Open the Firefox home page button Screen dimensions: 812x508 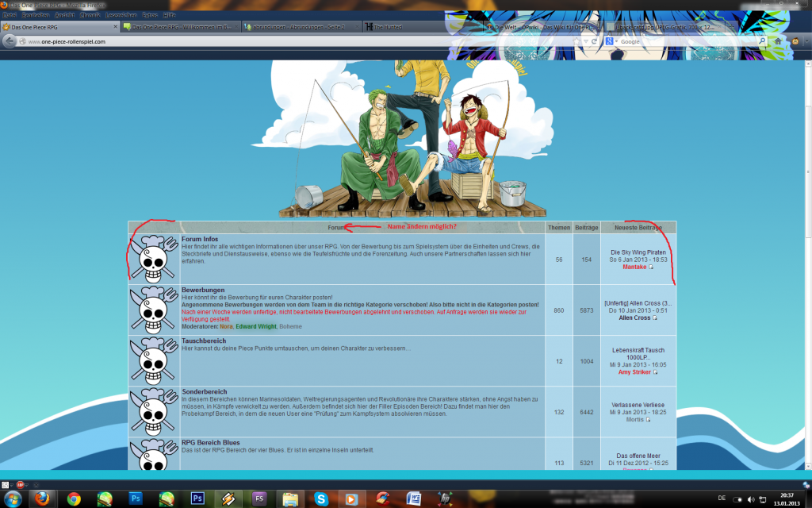point(777,41)
